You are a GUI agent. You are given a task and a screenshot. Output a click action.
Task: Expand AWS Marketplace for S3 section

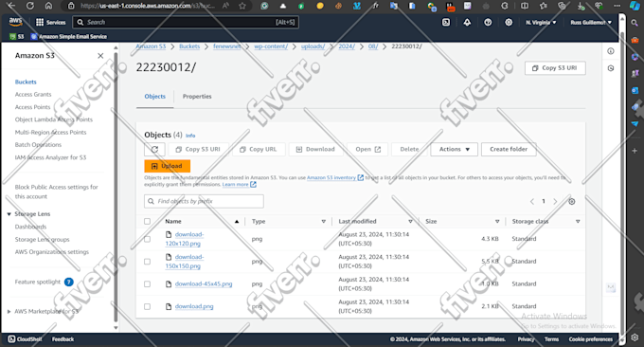pyautogui.click(x=9, y=312)
